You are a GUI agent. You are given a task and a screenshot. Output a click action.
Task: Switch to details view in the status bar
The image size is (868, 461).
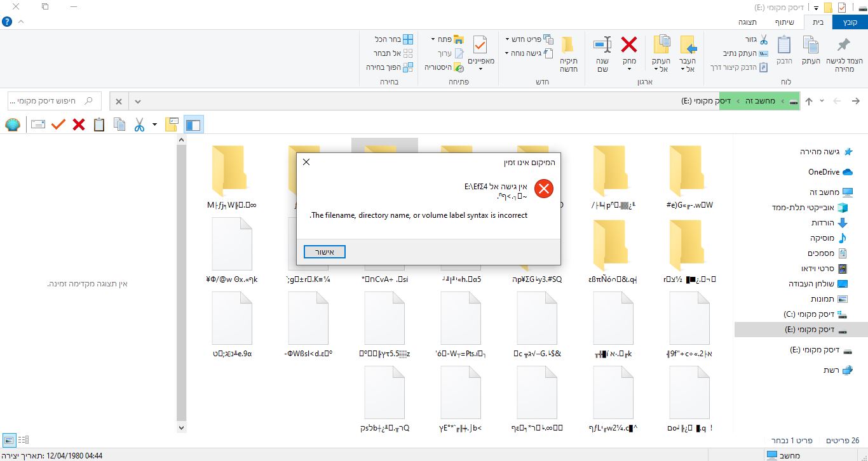point(24,439)
